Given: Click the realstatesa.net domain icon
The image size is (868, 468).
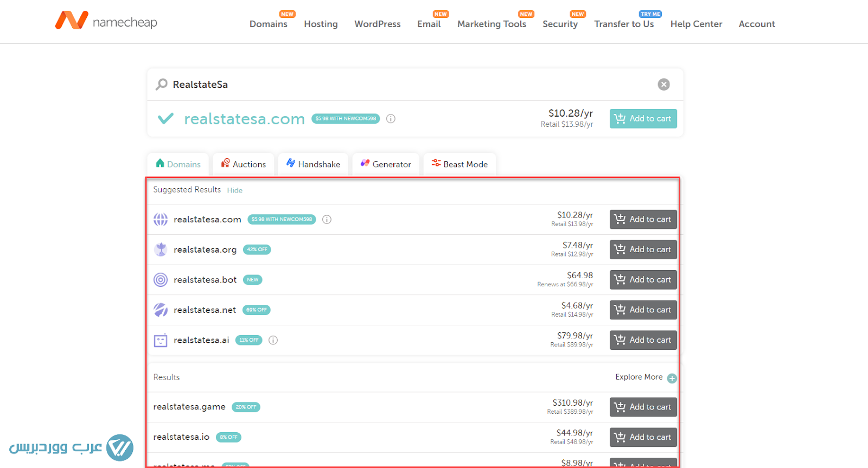Looking at the screenshot, I should pyautogui.click(x=161, y=310).
